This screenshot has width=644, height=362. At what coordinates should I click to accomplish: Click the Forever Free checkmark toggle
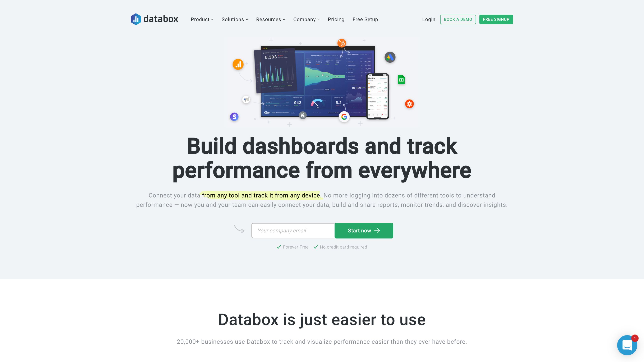[279, 247]
